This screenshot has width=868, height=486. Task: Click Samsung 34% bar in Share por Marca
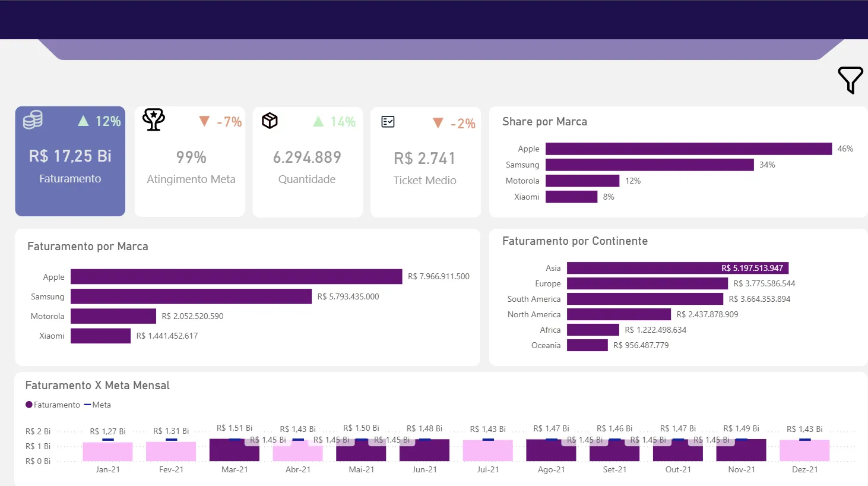tap(650, 165)
